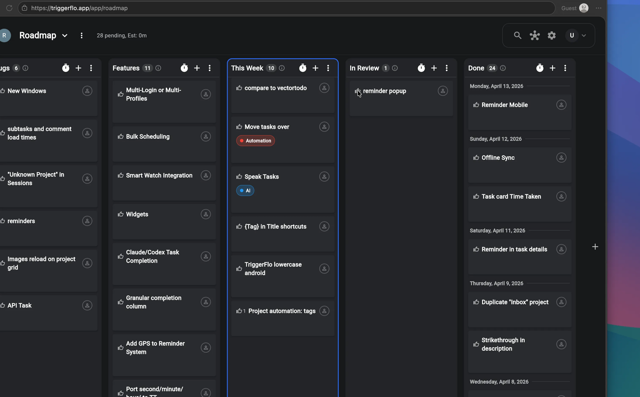Open the Reminder in task details card
Screen dimensions: 640x397
[x=520, y=257]
